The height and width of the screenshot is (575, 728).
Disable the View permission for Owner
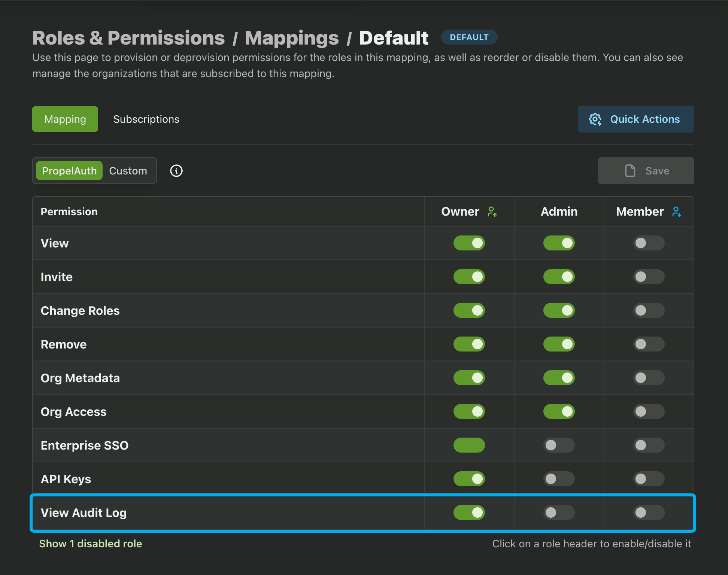[469, 243]
